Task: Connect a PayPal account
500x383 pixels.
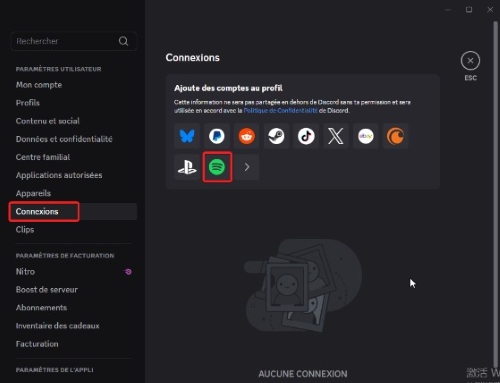Action: click(x=217, y=136)
